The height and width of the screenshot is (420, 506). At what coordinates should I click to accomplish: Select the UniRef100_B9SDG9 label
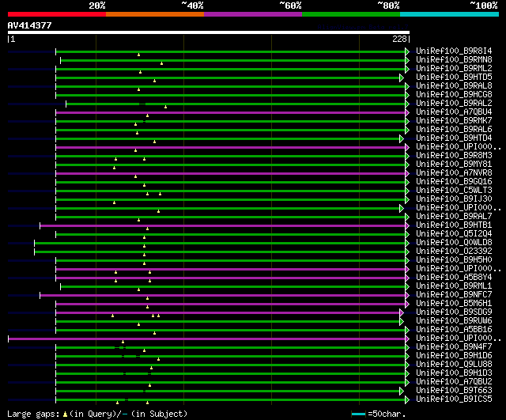[454, 312]
